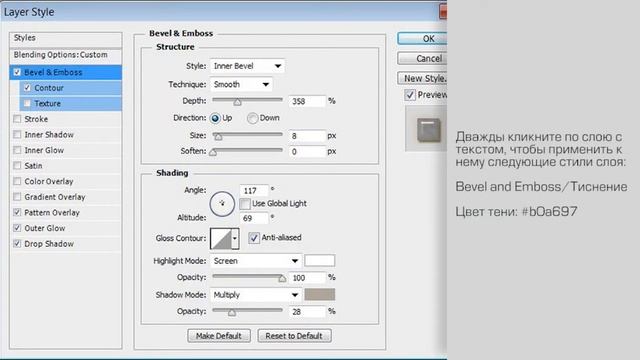Open the Technique dropdown (Smooth)

241,84
